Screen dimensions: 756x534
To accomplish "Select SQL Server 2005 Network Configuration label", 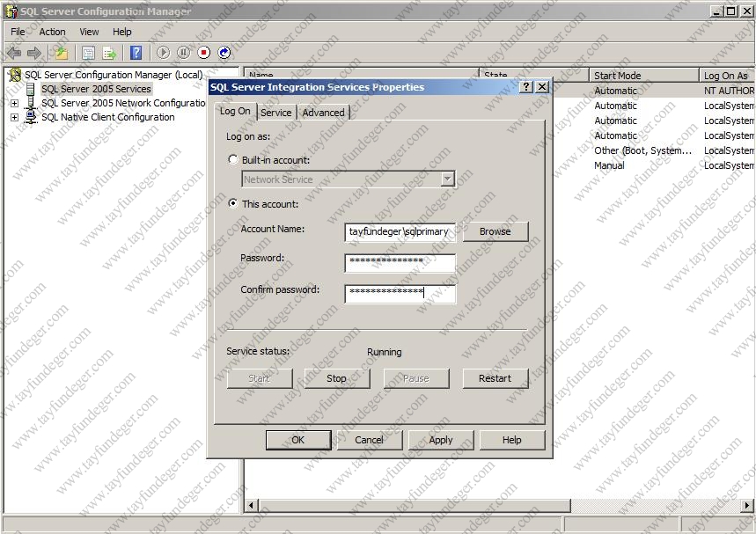I will point(123,103).
